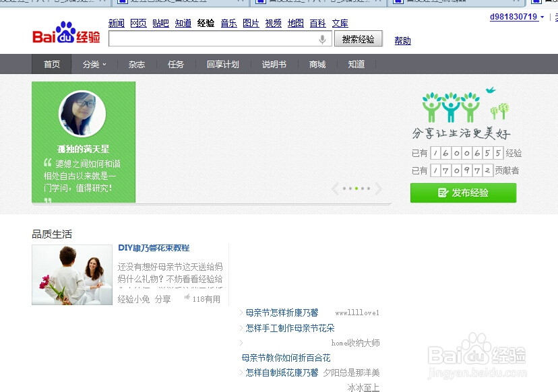
Task: Click the 分享 share link
Action: (163, 299)
